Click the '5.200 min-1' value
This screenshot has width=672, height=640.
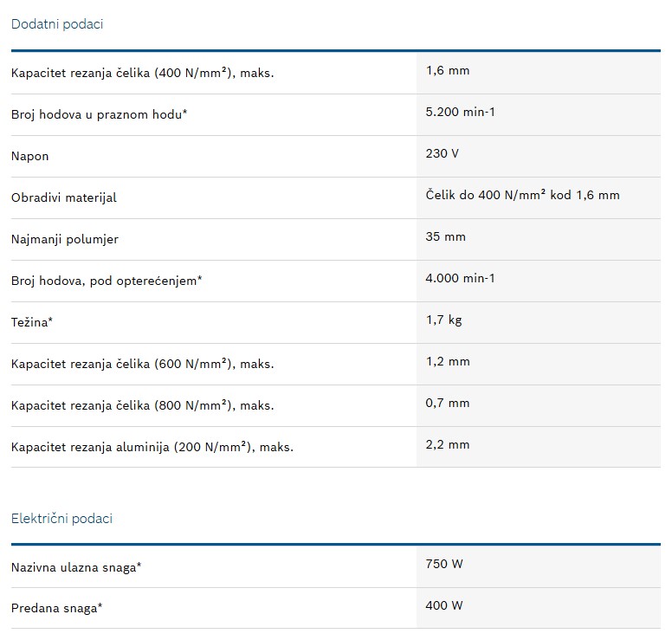pyautogui.click(x=460, y=112)
